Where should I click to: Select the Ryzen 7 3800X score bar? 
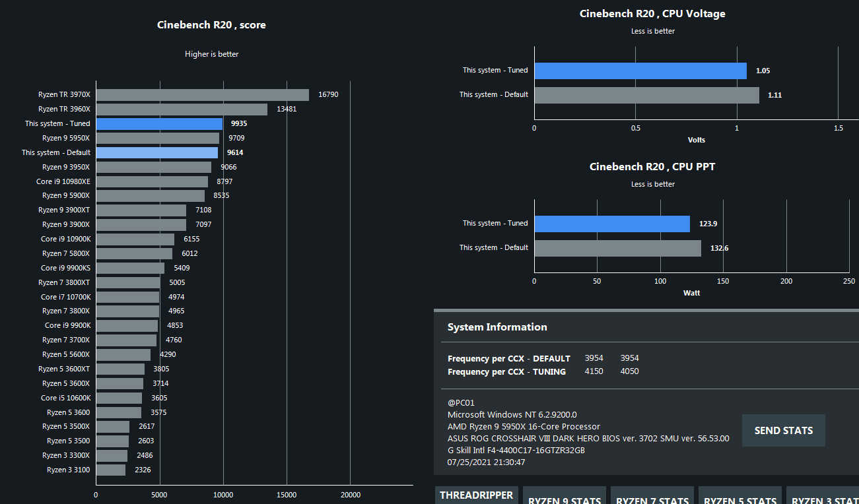click(127, 311)
